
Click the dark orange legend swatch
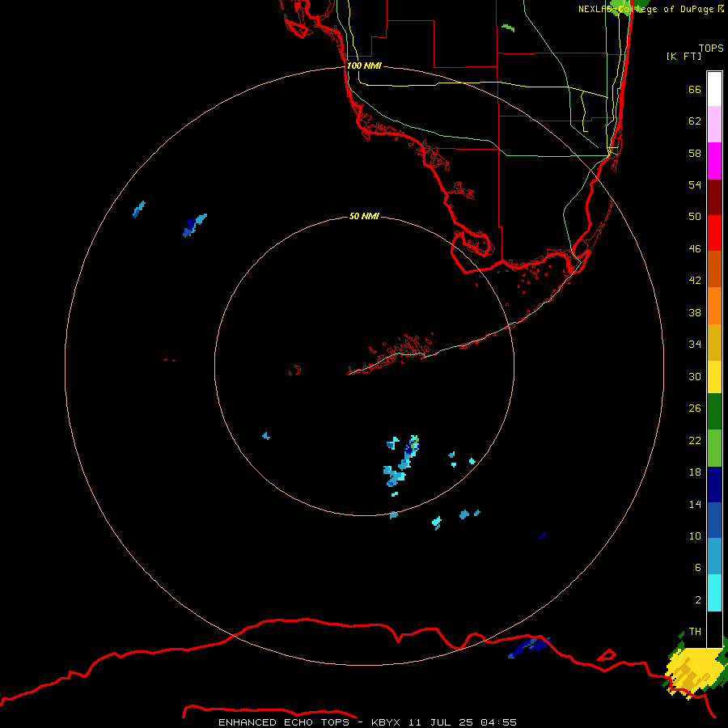click(714, 269)
